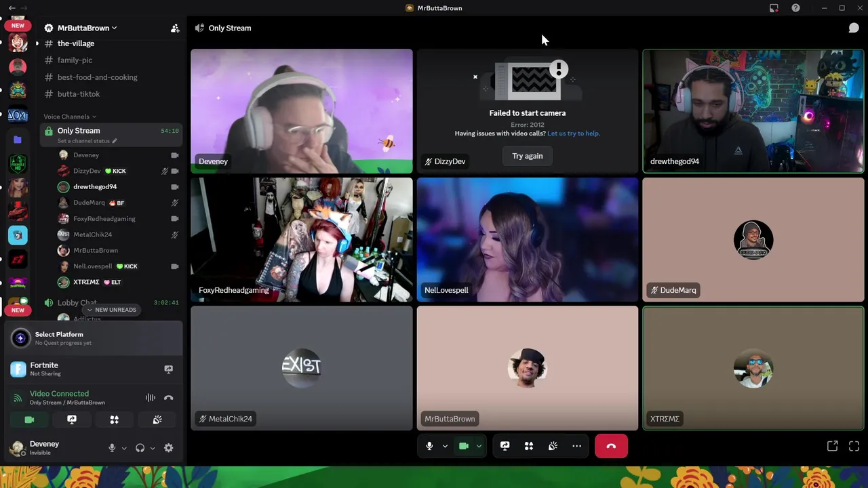Disconnect using sidebar hang-up icon
The height and width of the screenshot is (488, 868).
pyautogui.click(x=168, y=398)
